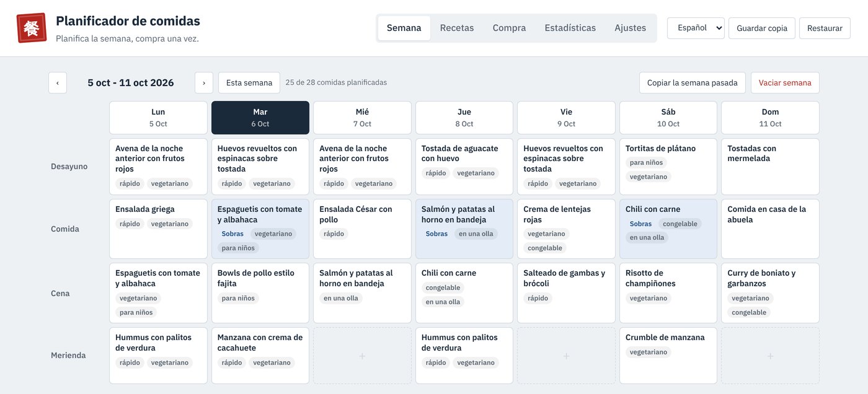Select the Vie 9 Oct day header
Screen dimensions: 868x394
point(566,118)
